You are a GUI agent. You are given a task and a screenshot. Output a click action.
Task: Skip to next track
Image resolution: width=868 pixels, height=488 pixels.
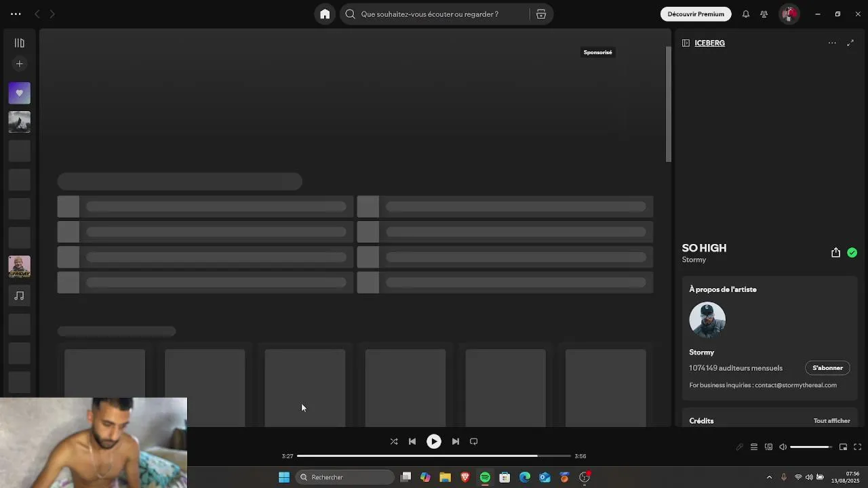pos(456,441)
